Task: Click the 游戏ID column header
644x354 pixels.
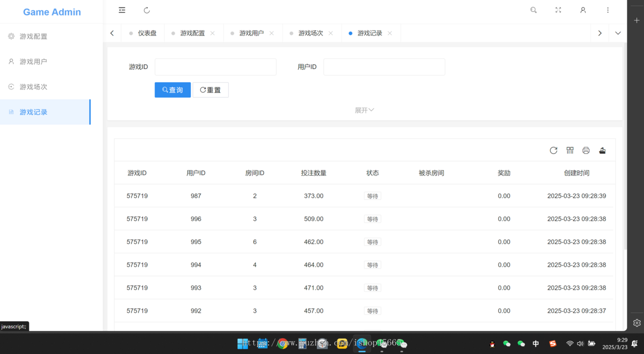Action: (x=137, y=173)
